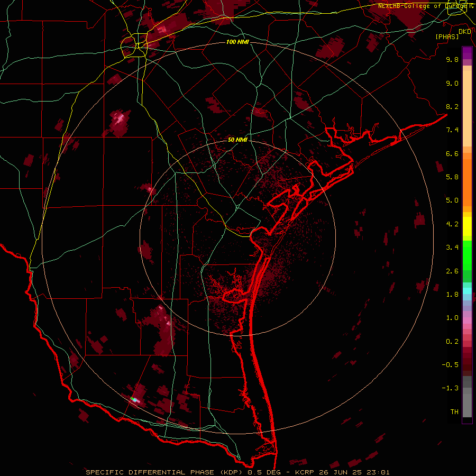Select the -0.5 legend value

(x=450, y=365)
